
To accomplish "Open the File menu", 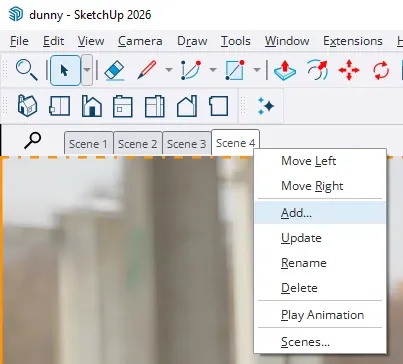I will [x=19, y=41].
